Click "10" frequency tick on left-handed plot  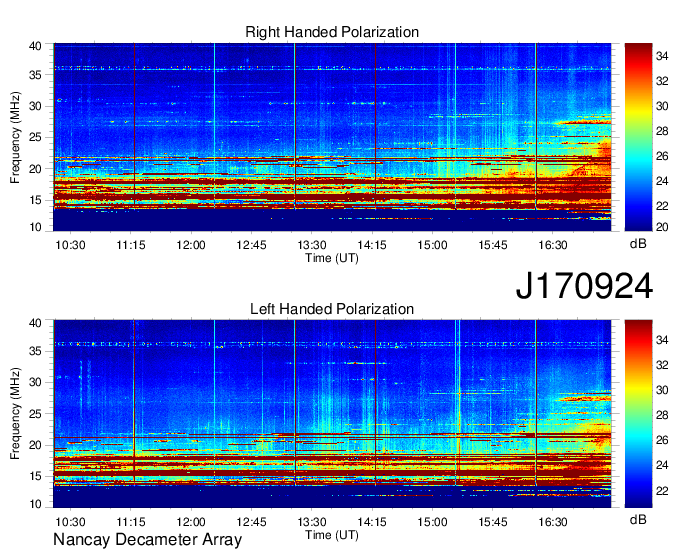[x=35, y=504]
